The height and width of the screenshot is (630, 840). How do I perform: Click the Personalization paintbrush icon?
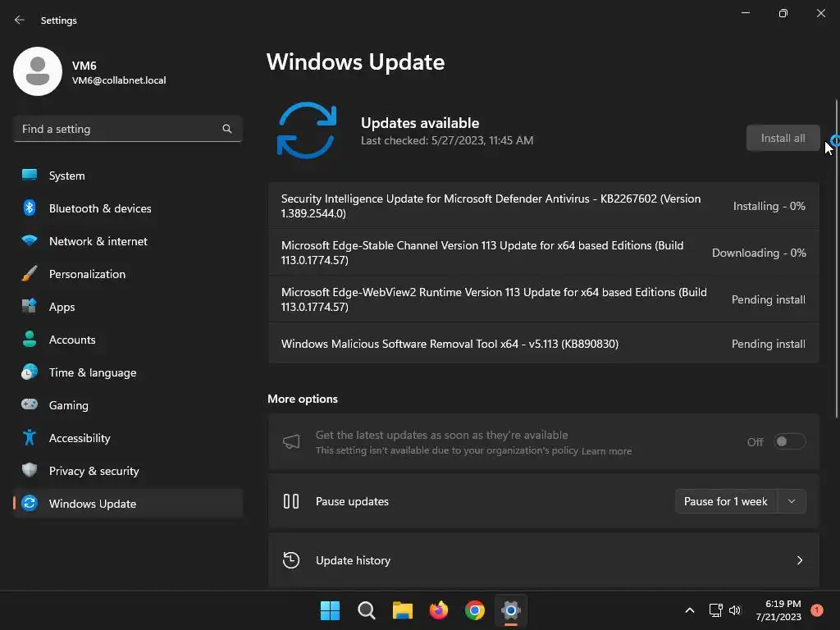click(30, 274)
